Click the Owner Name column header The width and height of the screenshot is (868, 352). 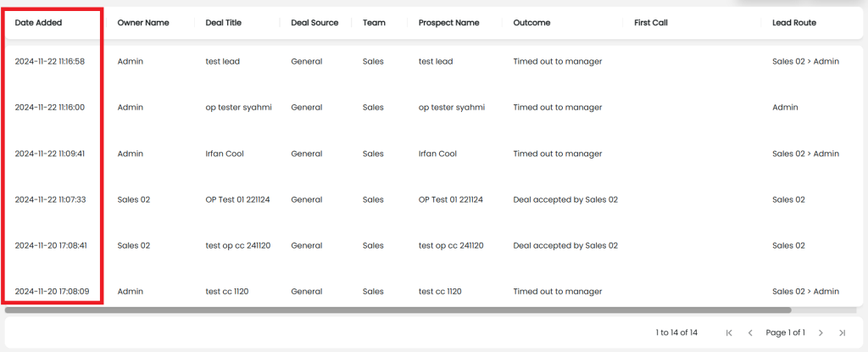pos(143,23)
